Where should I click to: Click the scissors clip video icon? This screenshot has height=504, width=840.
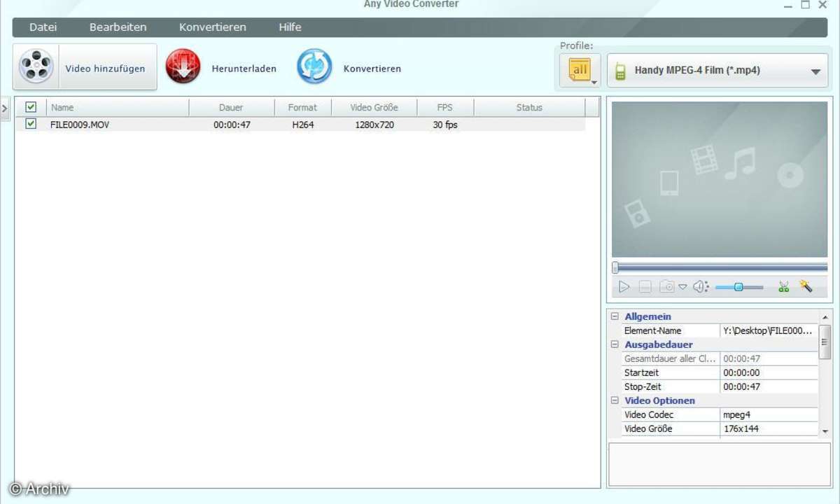(x=784, y=287)
